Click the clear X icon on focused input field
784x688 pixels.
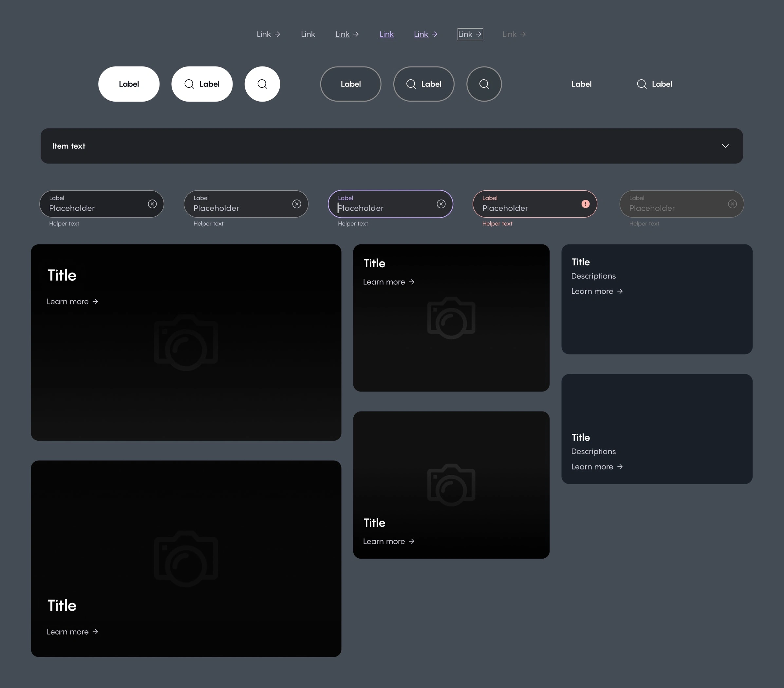click(x=441, y=204)
